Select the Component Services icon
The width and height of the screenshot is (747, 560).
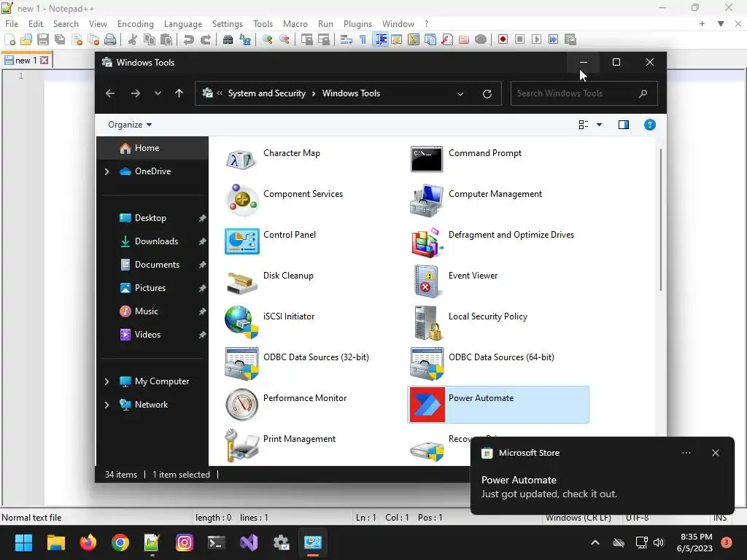tap(241, 200)
